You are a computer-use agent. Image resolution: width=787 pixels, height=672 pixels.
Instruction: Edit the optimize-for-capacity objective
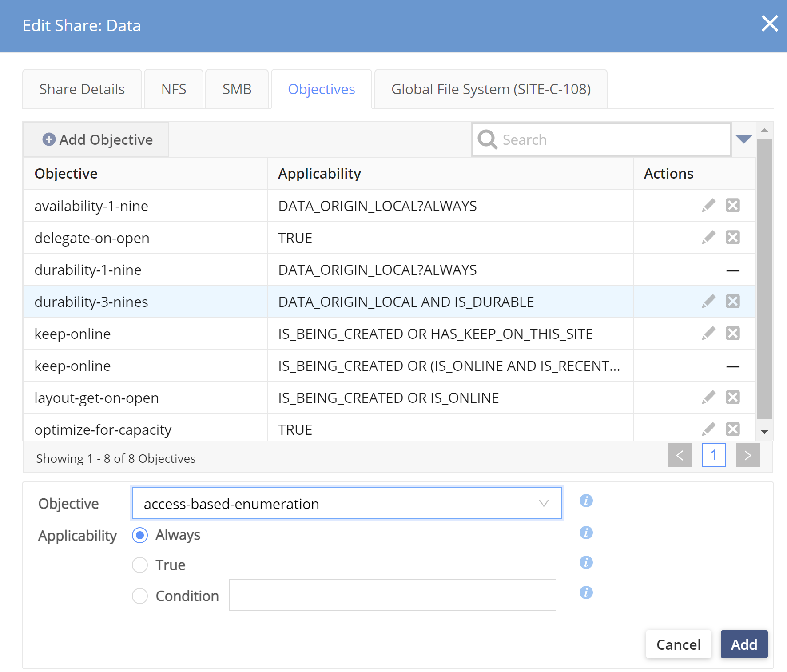click(x=708, y=429)
